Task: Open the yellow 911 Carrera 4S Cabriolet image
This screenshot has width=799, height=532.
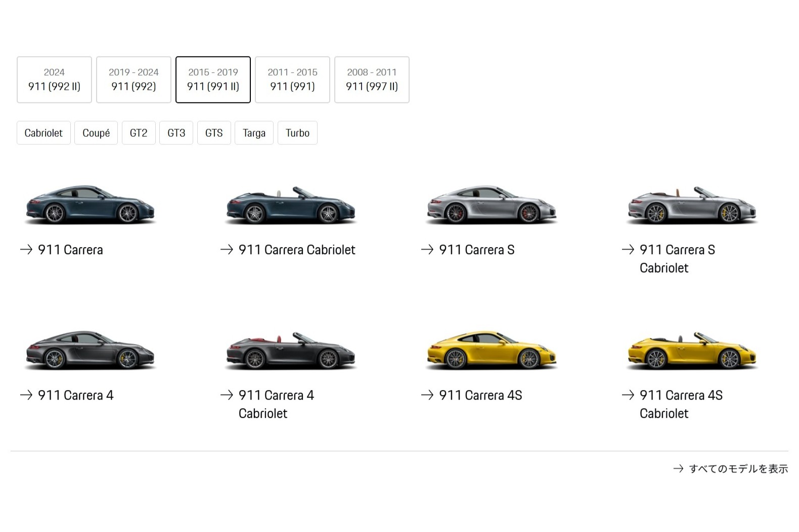Action: tap(692, 350)
